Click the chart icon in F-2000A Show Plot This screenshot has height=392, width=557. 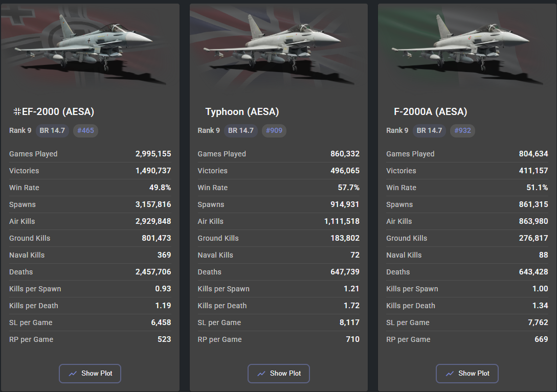point(450,374)
